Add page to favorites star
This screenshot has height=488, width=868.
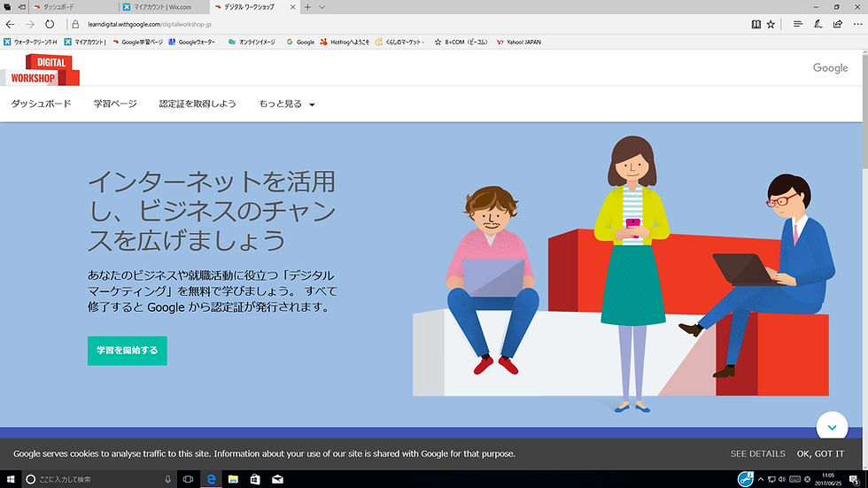tap(771, 24)
